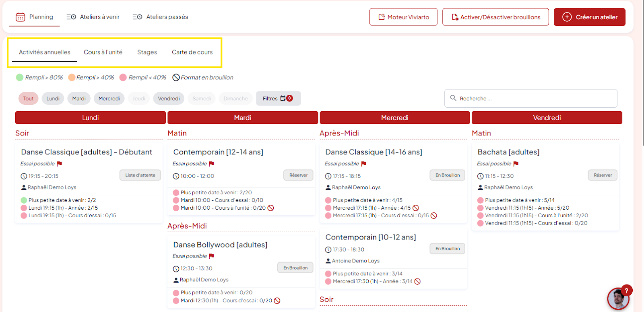Click the Planning calendar icon

pos(20,17)
